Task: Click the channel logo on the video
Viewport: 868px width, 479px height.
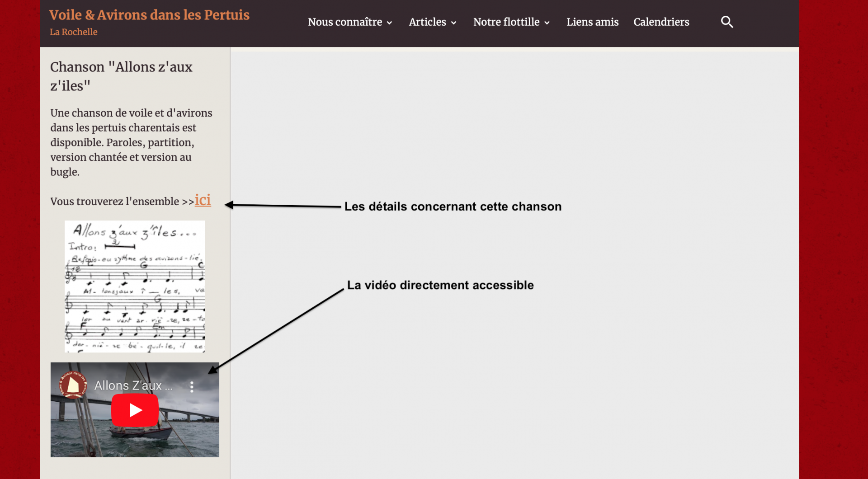Action: 72,385
